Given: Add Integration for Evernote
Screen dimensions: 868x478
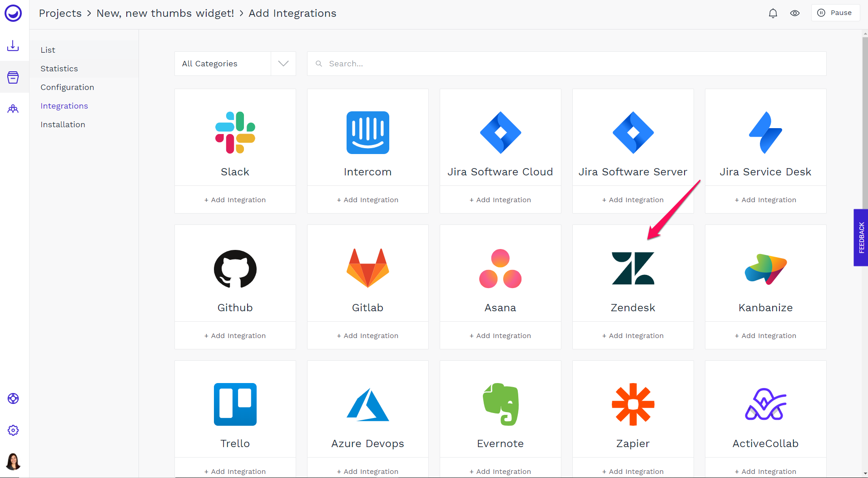Looking at the screenshot, I should click(501, 471).
